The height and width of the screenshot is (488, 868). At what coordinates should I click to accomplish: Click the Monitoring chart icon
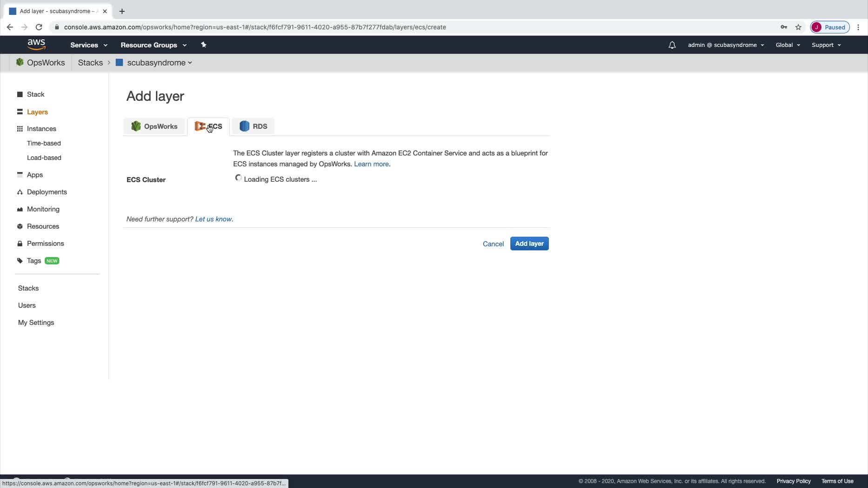(x=20, y=209)
